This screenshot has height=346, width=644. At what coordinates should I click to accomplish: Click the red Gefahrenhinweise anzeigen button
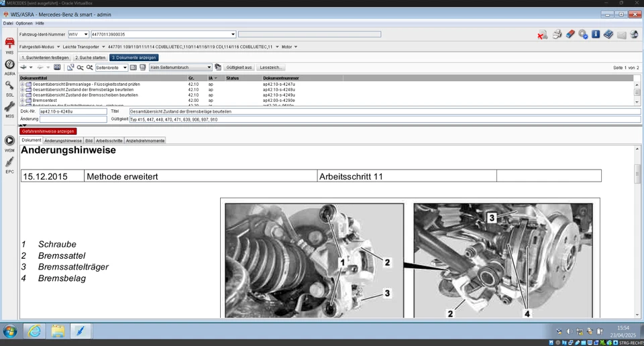click(48, 131)
